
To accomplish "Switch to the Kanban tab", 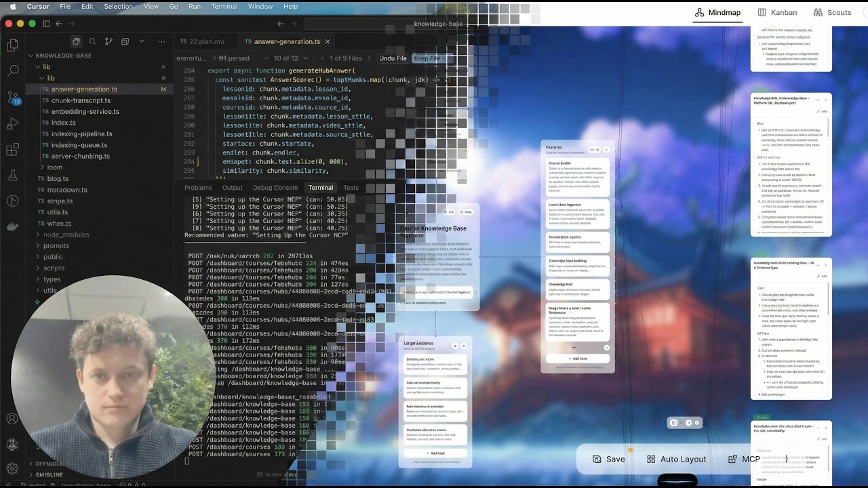I will coord(777,12).
